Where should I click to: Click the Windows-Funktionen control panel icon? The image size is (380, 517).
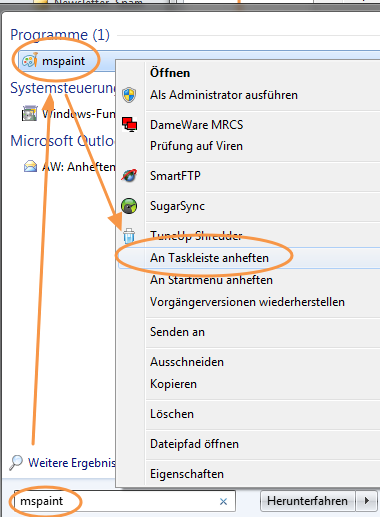[30, 113]
